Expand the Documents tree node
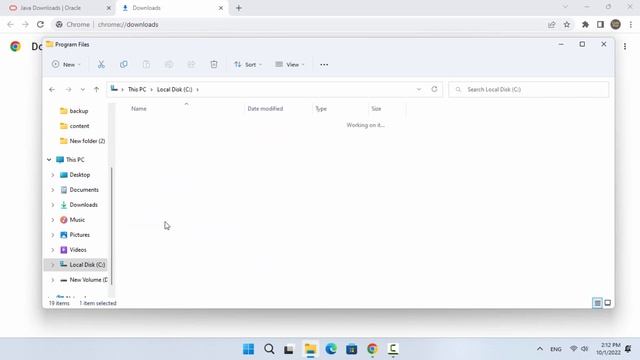This screenshot has width=640, height=360. click(53, 190)
